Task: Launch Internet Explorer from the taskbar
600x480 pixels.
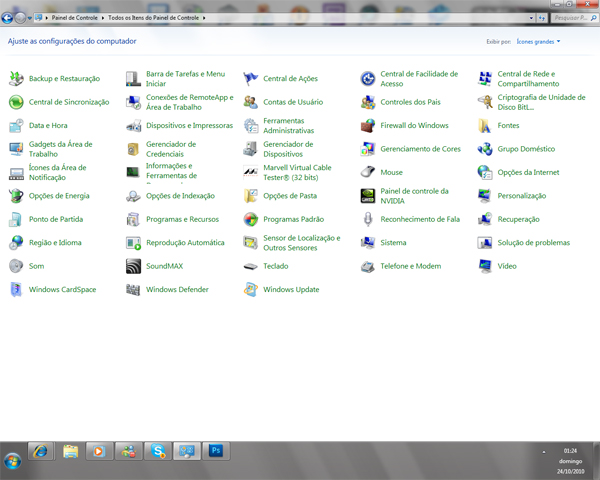Action: (x=41, y=451)
